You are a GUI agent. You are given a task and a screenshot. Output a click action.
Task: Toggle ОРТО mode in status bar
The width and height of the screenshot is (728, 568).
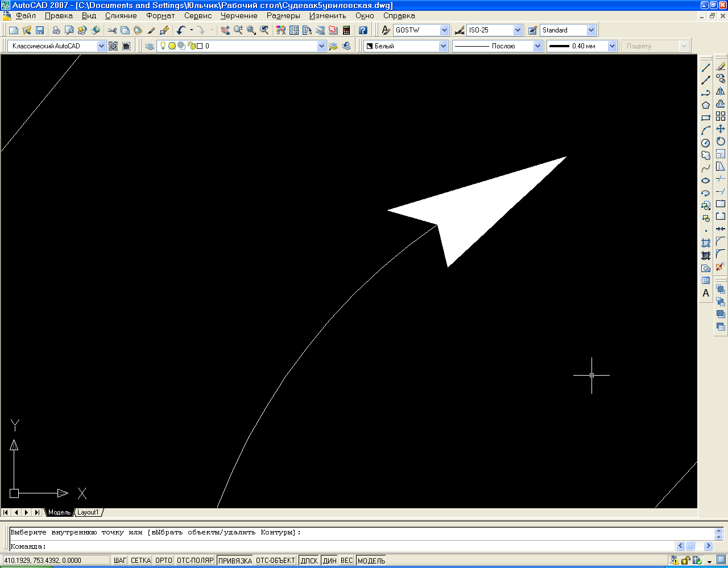(164, 561)
